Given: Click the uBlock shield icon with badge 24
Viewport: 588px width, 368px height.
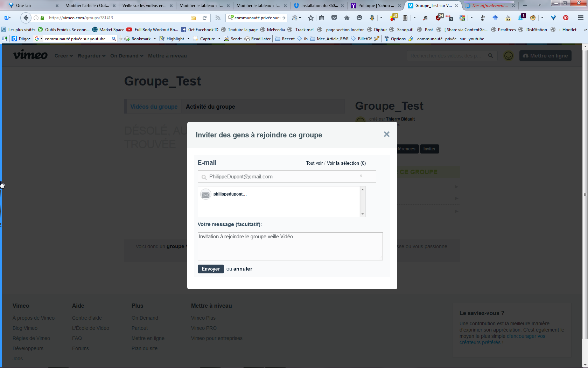Looking at the screenshot, I should pyautogui.click(x=439, y=17).
